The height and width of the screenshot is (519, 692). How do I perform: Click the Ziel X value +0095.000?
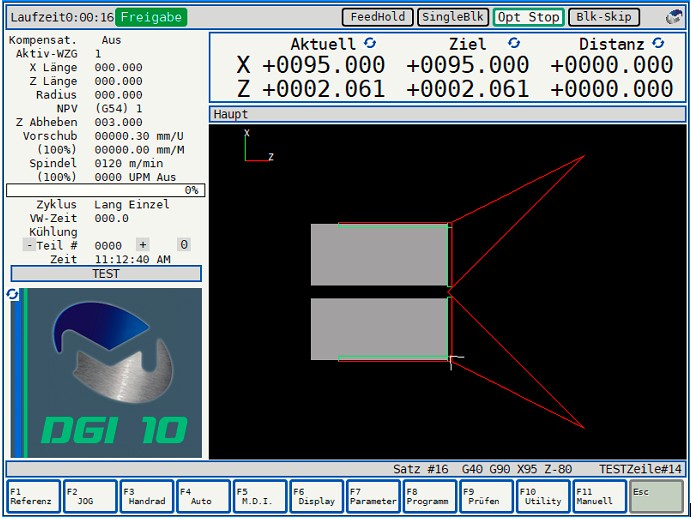[467, 65]
